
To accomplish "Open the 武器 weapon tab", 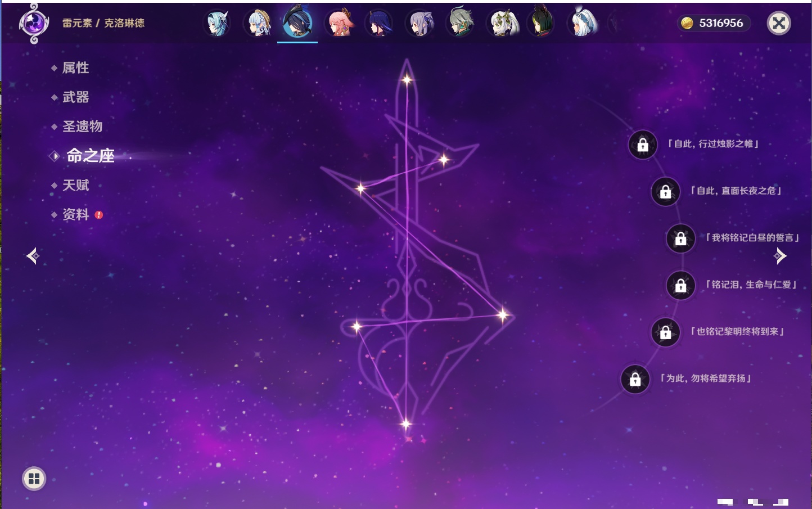I will [75, 97].
